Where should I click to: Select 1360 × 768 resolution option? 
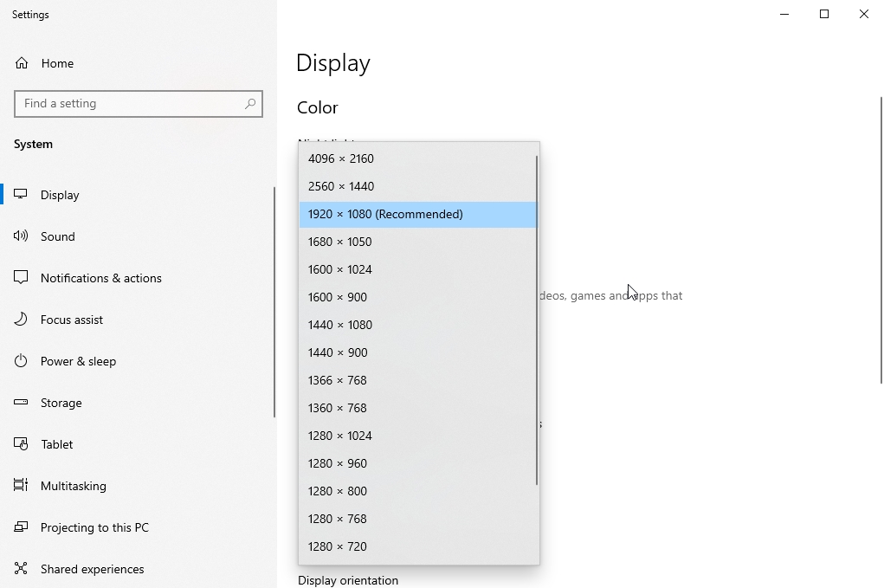(x=418, y=408)
